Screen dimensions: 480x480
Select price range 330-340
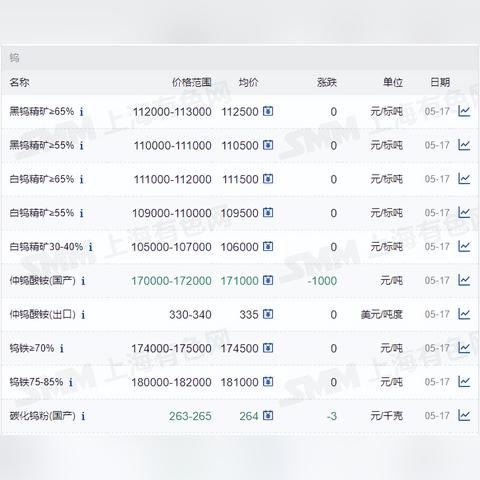pos(190,315)
